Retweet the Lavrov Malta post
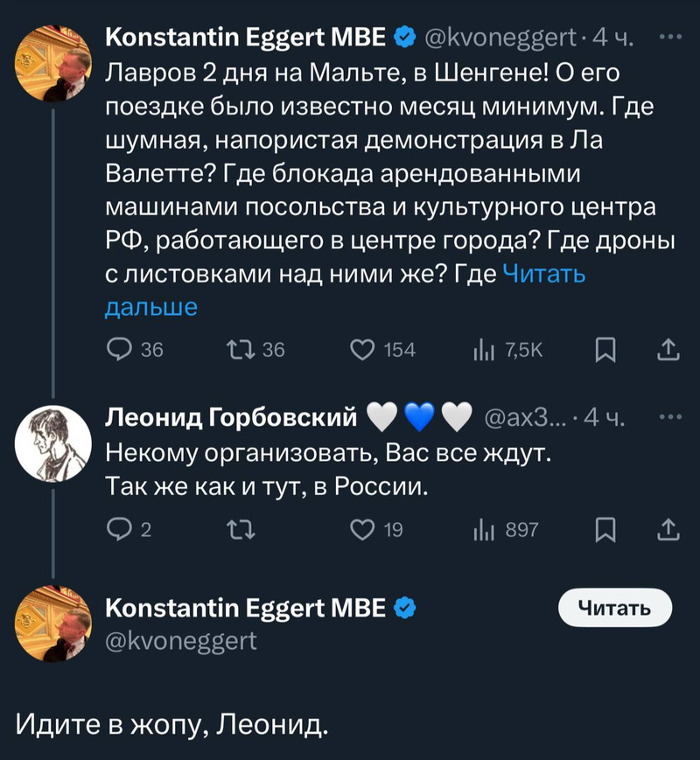The height and width of the screenshot is (760, 700). (x=240, y=350)
